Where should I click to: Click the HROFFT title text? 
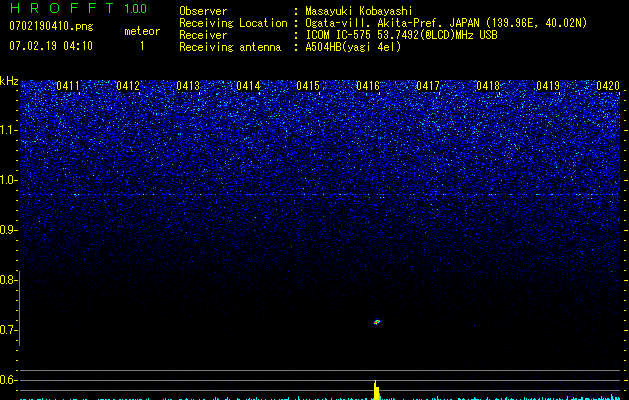pyautogui.click(x=63, y=8)
